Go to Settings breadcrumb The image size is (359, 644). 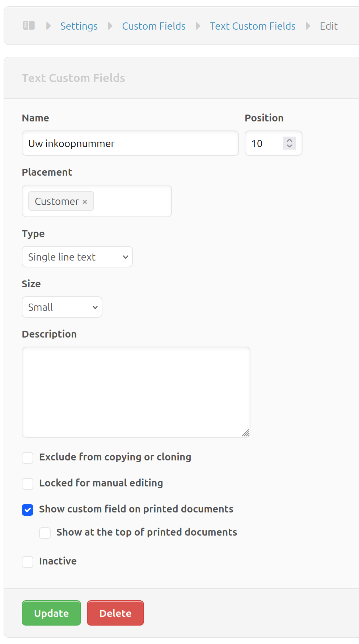click(79, 26)
